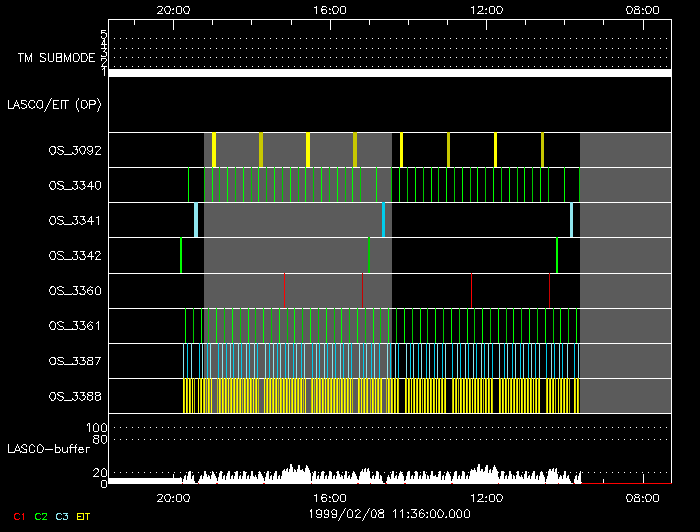Select the C3 legend label

tap(63, 515)
